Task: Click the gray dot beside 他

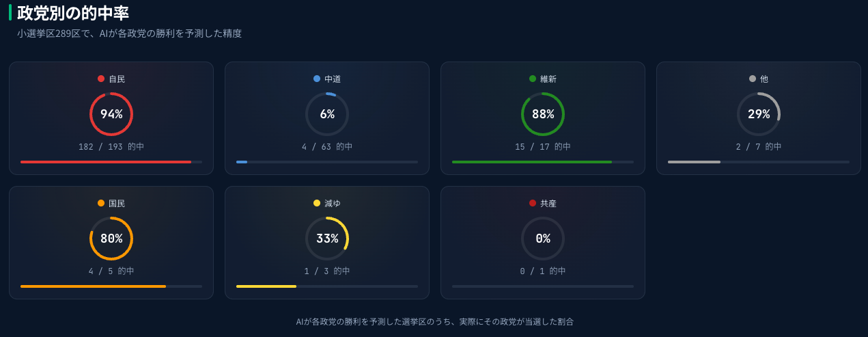Action: tap(753, 79)
